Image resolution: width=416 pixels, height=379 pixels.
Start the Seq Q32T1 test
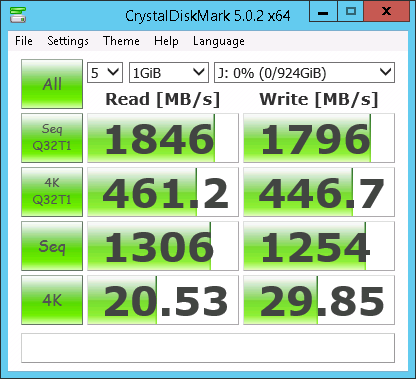click(52, 138)
